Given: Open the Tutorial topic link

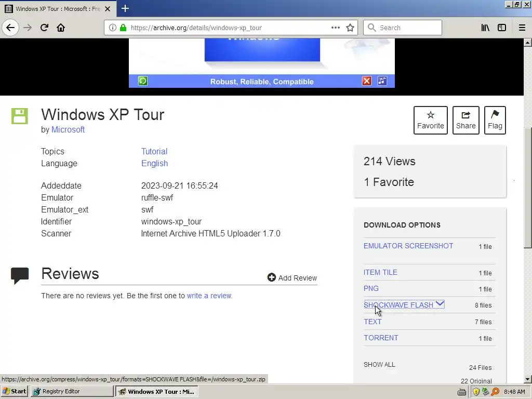Looking at the screenshot, I should (x=154, y=151).
